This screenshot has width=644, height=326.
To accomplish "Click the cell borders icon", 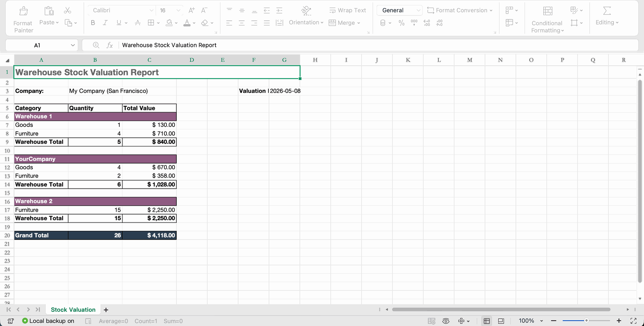I will click(151, 23).
